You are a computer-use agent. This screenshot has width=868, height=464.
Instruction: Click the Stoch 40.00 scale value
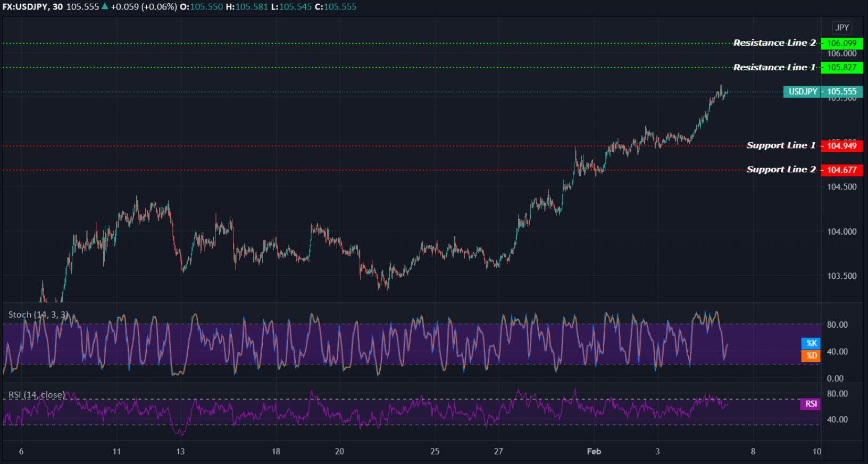[x=837, y=351]
